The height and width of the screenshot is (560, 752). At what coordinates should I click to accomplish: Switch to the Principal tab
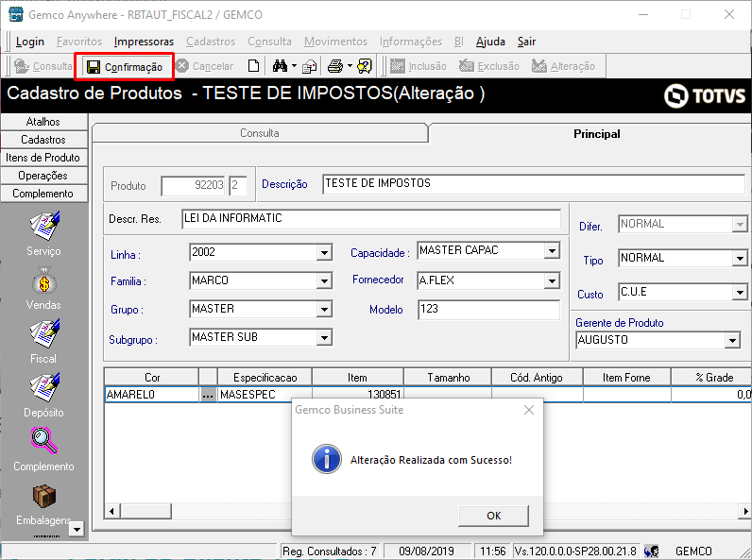597,134
